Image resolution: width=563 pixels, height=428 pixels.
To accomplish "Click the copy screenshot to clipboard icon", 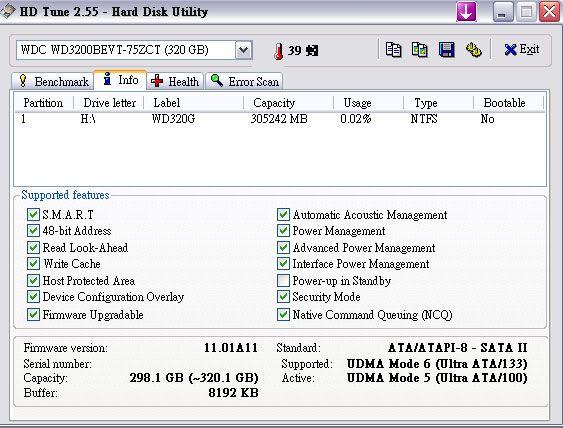I will 420,50.
